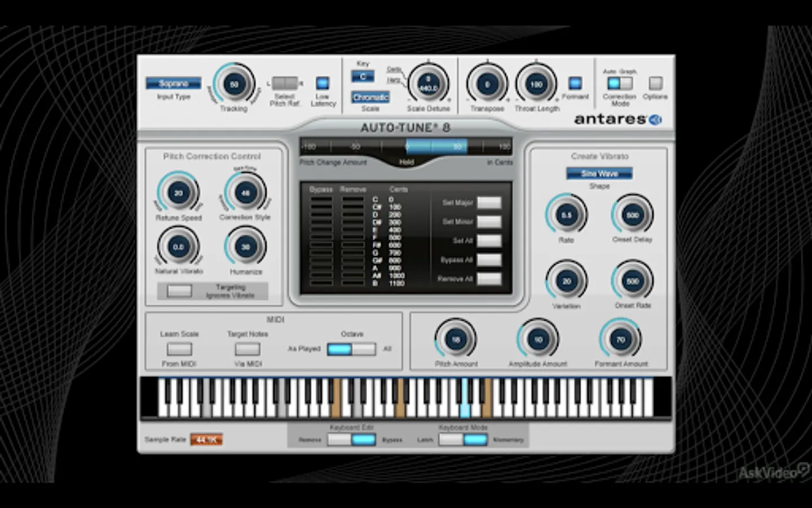Click the Target Notes Via MIDI button
The image size is (812, 508).
click(247, 349)
